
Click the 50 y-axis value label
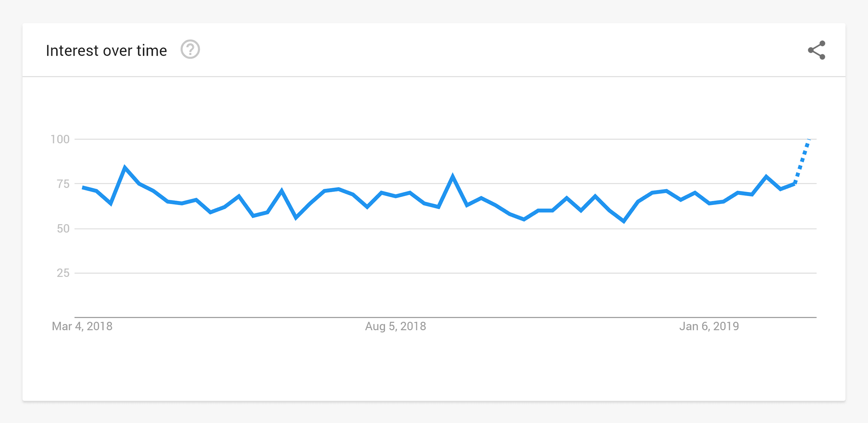tap(63, 228)
